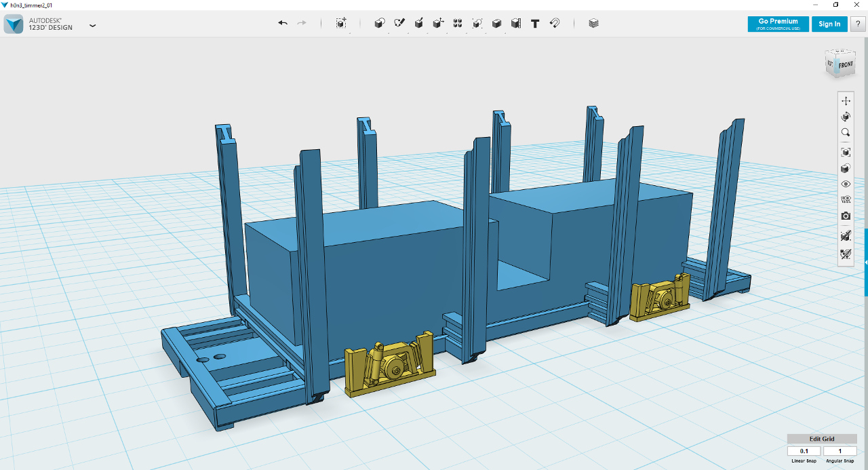Open help with question mark button

point(859,24)
